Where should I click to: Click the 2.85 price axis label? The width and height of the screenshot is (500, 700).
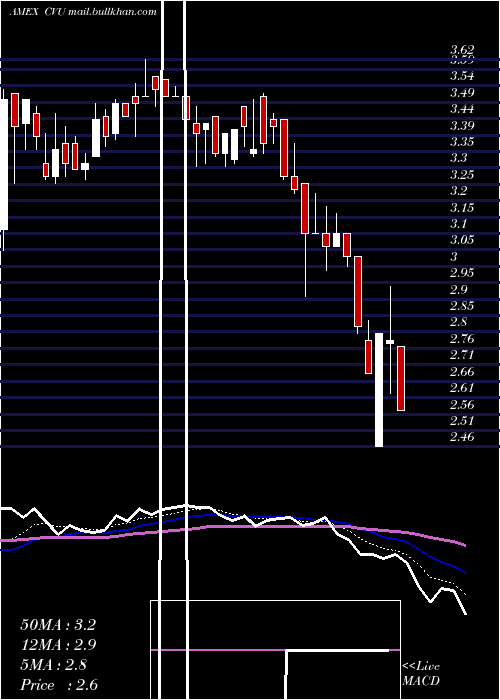click(x=462, y=306)
